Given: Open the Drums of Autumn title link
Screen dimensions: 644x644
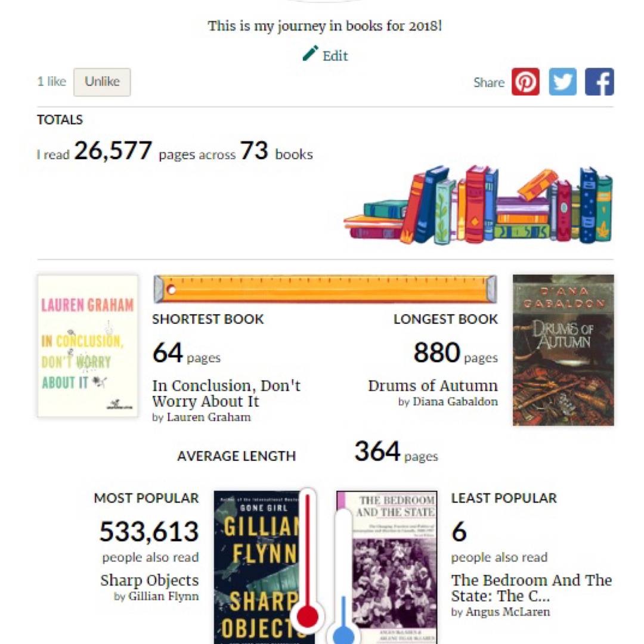Looking at the screenshot, I should 432,386.
